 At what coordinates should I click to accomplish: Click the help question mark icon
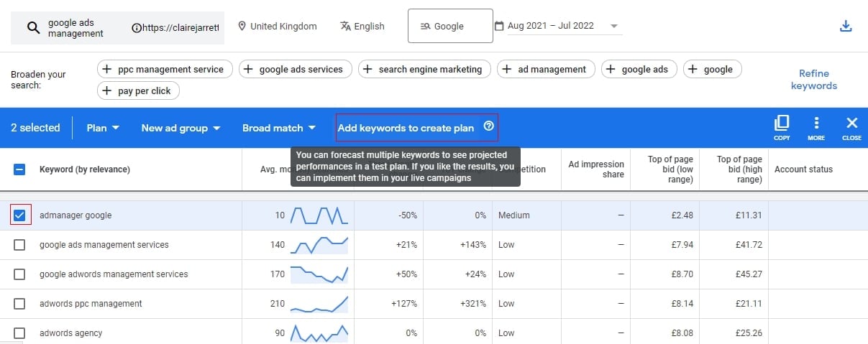click(x=489, y=126)
